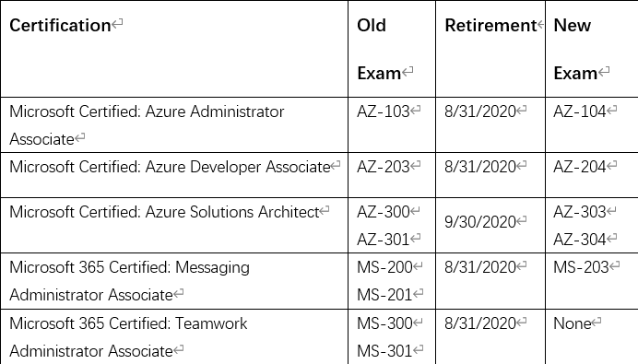The height and width of the screenshot is (364, 638).
Task: Click the AZ-103 exam cell
Action: (392, 124)
